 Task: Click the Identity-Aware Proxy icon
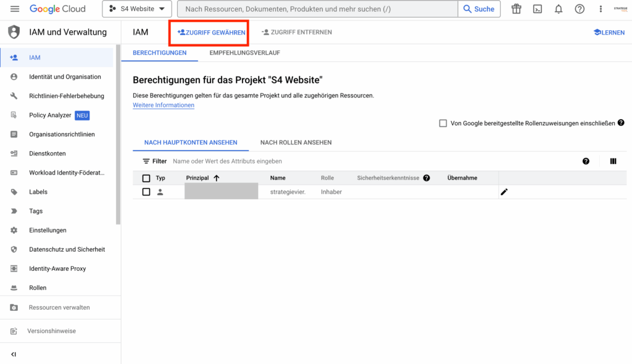(x=14, y=268)
